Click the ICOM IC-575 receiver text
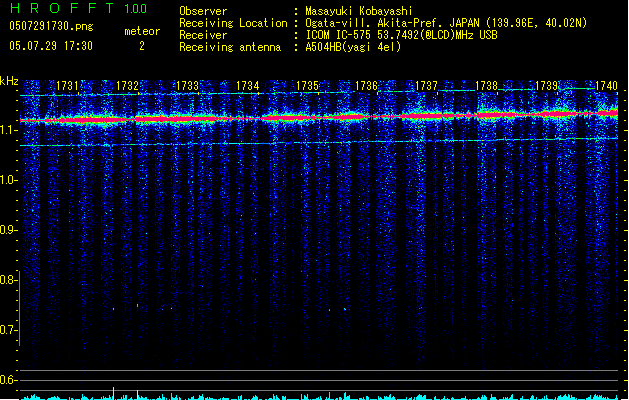This screenshot has height=400, width=629. (x=401, y=35)
